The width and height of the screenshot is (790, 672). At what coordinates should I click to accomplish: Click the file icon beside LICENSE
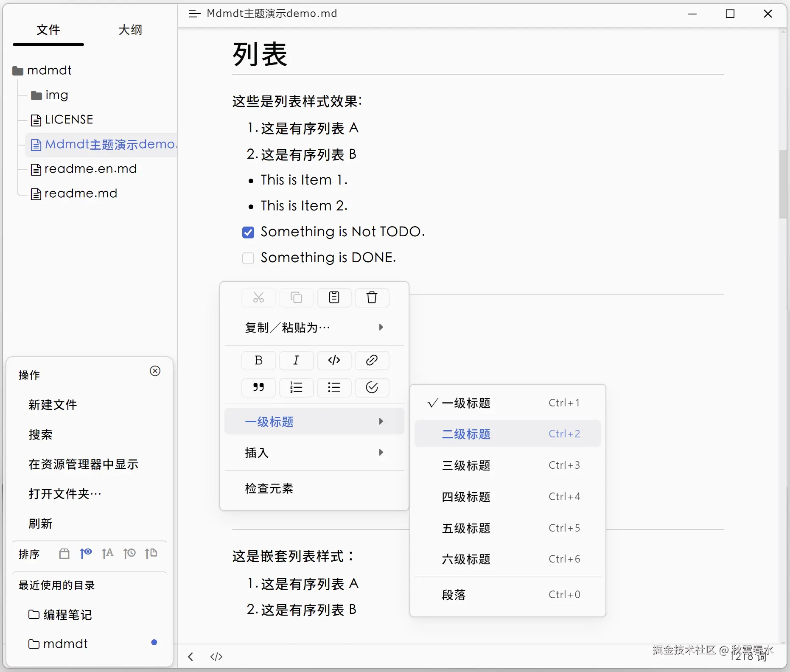(x=36, y=120)
